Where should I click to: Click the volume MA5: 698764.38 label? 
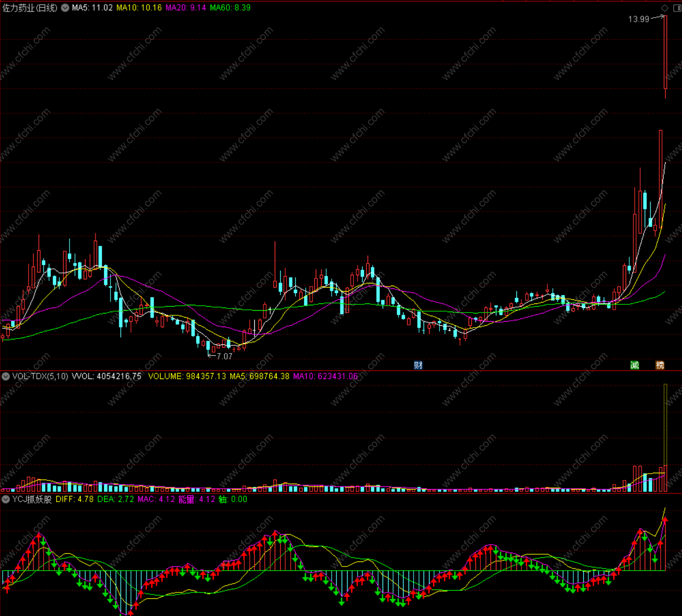pos(259,376)
